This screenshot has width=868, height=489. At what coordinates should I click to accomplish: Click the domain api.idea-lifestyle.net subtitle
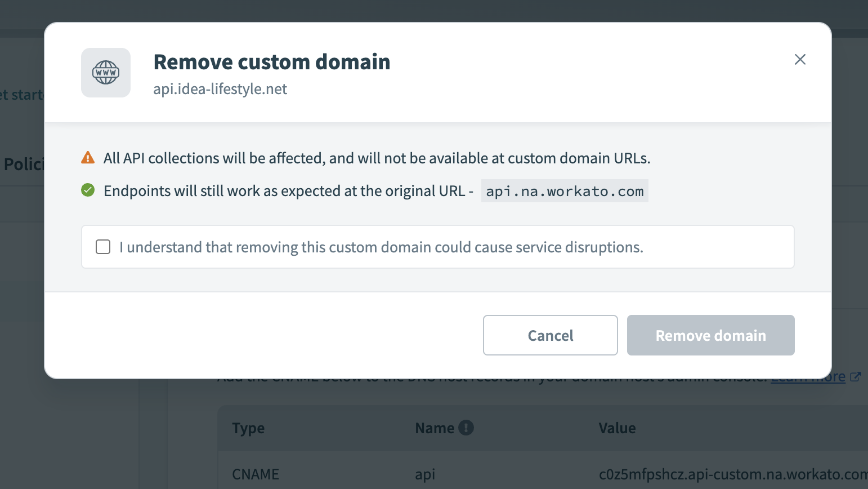220,89
